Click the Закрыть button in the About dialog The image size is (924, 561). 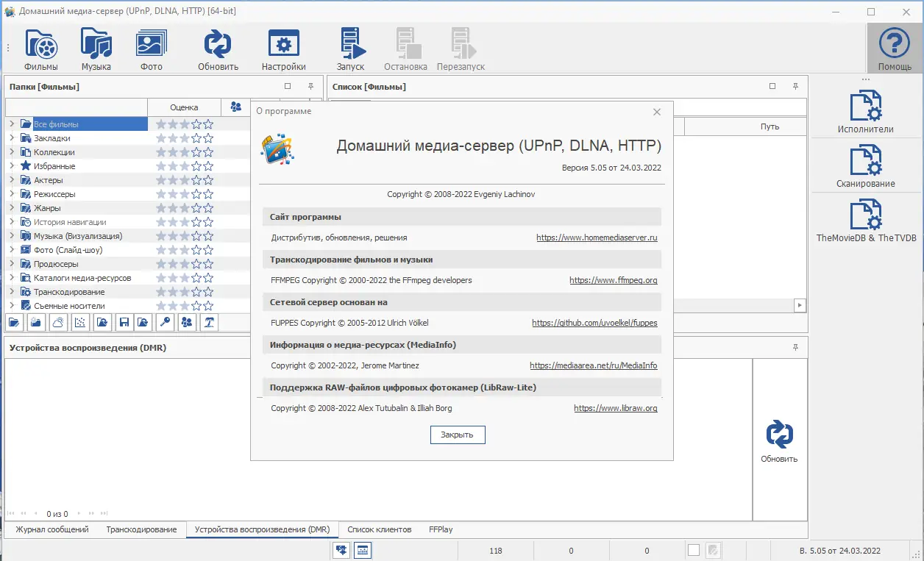click(458, 435)
